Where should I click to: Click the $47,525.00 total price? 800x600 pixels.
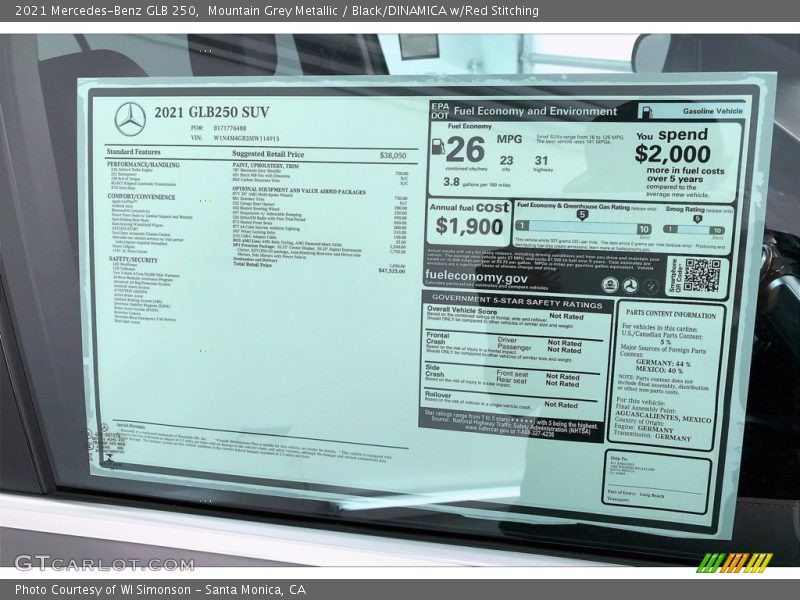392,271
